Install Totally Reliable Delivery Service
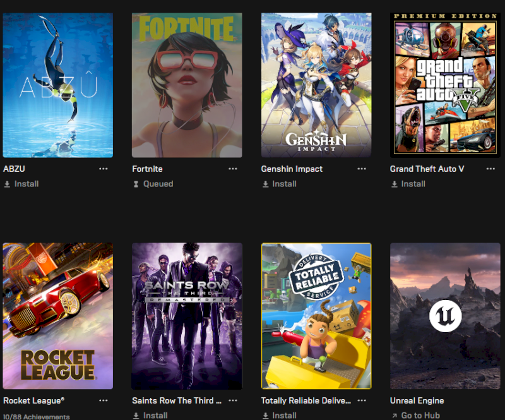The width and height of the screenshot is (505, 420). coord(285,415)
